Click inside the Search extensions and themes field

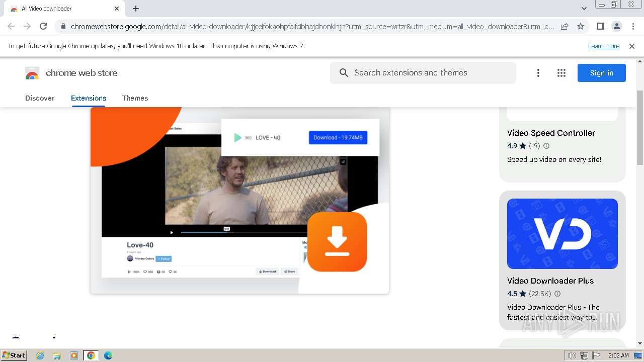tap(423, 73)
